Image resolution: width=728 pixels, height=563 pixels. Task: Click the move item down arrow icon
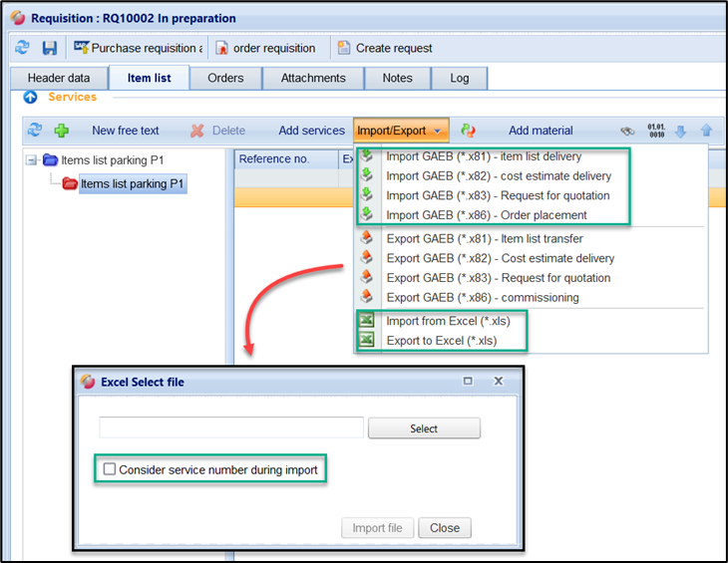(x=681, y=131)
